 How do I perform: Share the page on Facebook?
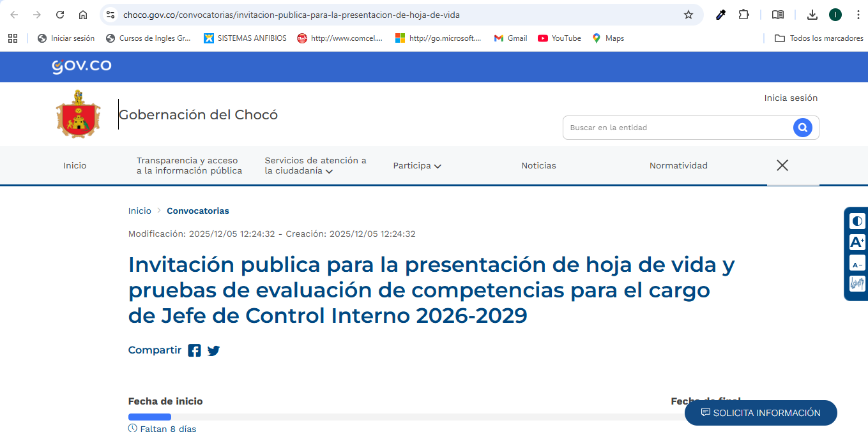click(x=194, y=350)
